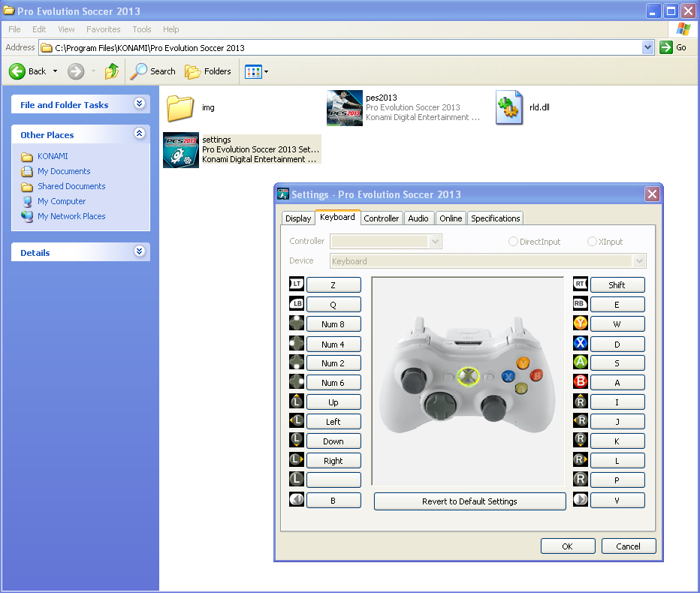
Task: Click the blue X button icon
Action: 581,343
